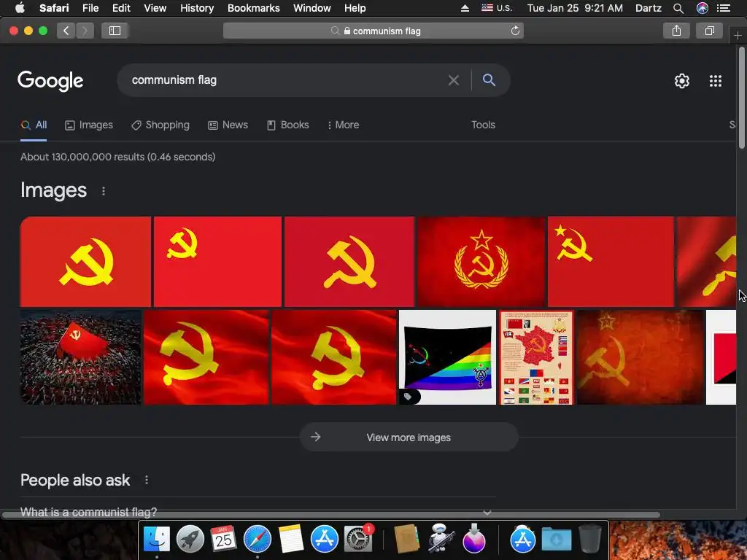Click inside the Google search field
Viewport: 747px width, 560px height.
286,80
